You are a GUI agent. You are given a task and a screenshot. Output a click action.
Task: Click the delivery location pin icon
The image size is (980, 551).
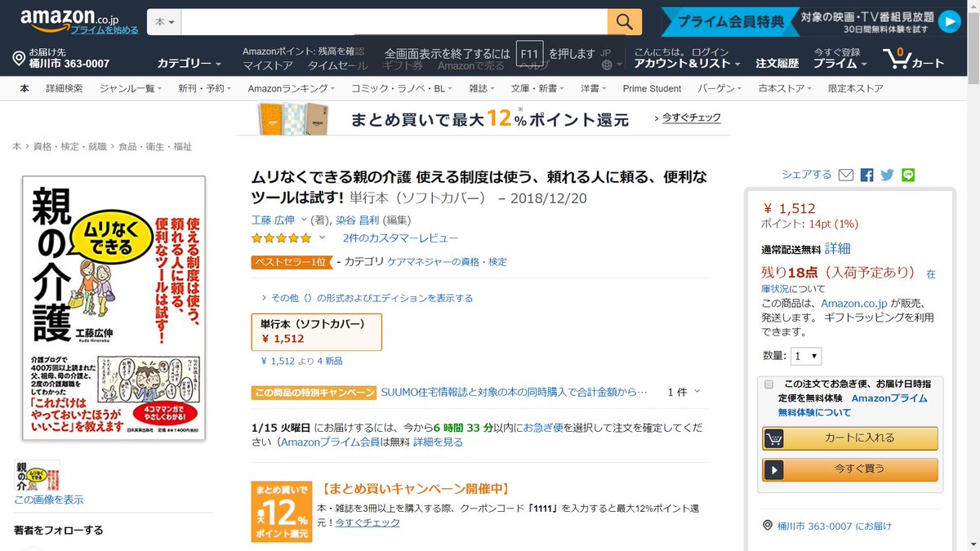click(x=19, y=58)
